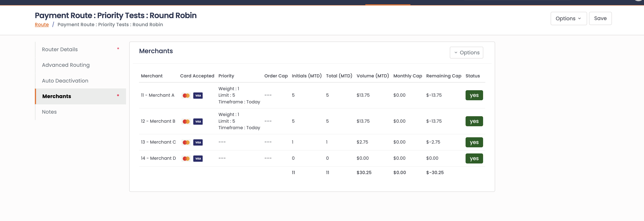Click Merchant B 'Timeframe : Today' text
The height and width of the screenshot is (221, 644).
point(239,128)
